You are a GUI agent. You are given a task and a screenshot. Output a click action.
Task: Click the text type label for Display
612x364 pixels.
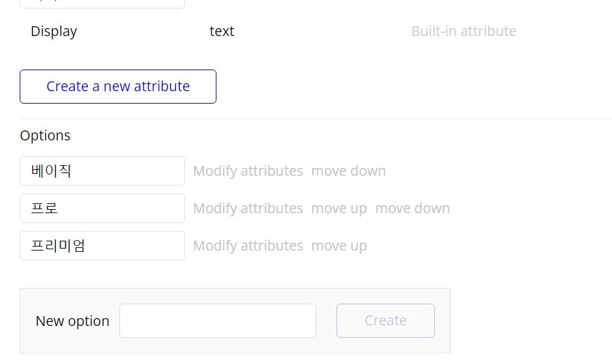click(x=222, y=31)
